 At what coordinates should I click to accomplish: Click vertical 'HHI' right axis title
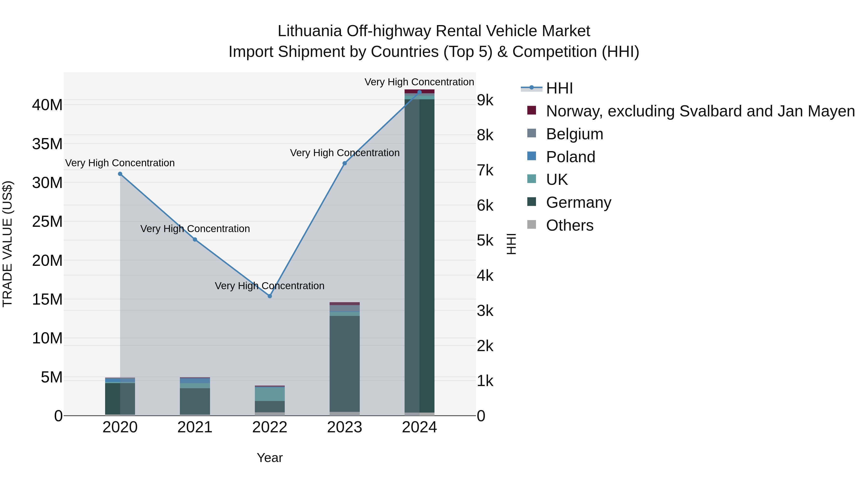[x=511, y=244]
